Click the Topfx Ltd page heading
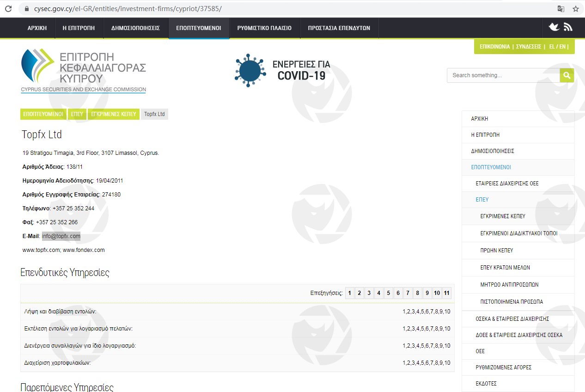Viewport: 585px width, 392px height. click(x=42, y=135)
